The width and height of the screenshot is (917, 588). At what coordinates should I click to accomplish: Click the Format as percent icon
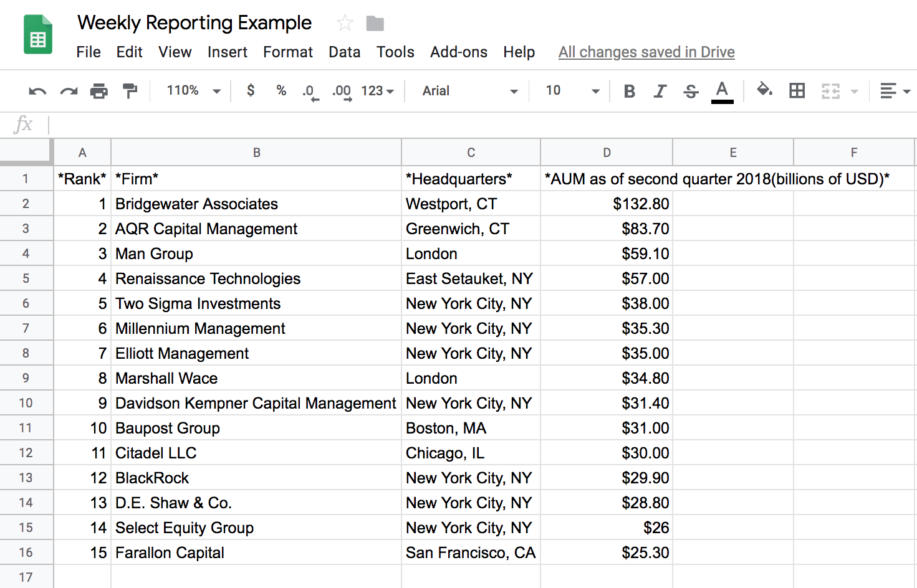[281, 90]
